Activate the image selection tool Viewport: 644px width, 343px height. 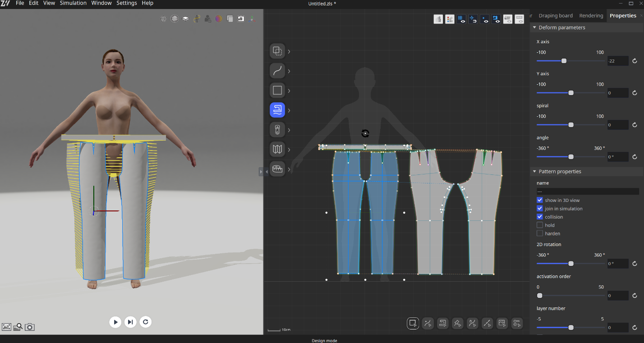coord(502,323)
